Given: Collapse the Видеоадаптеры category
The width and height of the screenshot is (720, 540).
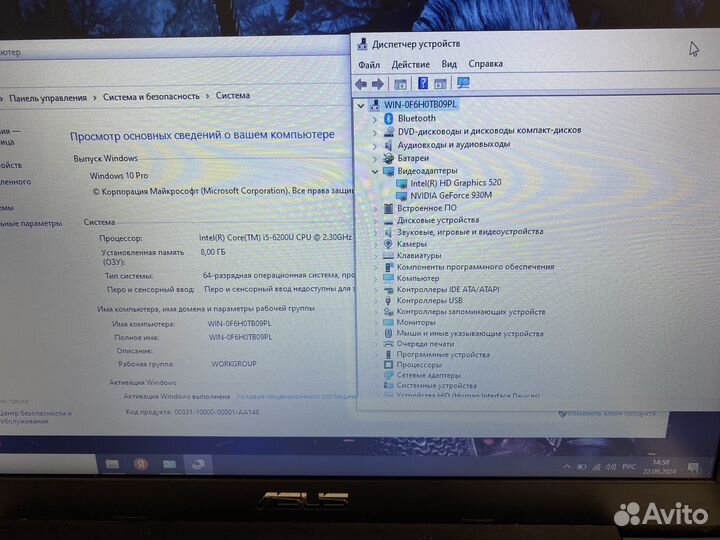Looking at the screenshot, I should (x=375, y=172).
